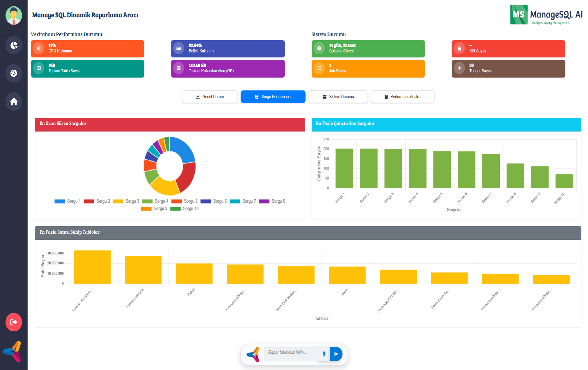588x370 pixels.
Task: Select the Sistem Durumu tab
Action: pyautogui.click(x=338, y=97)
